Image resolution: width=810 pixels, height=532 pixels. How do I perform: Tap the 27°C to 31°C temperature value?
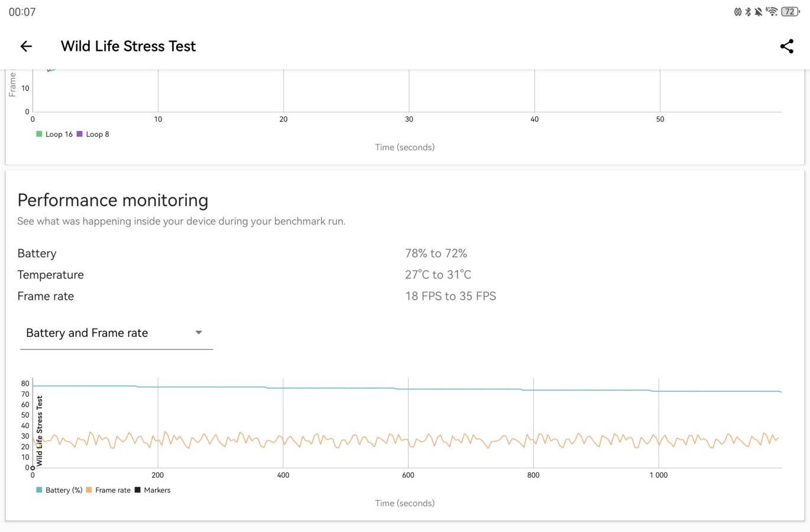coord(438,275)
